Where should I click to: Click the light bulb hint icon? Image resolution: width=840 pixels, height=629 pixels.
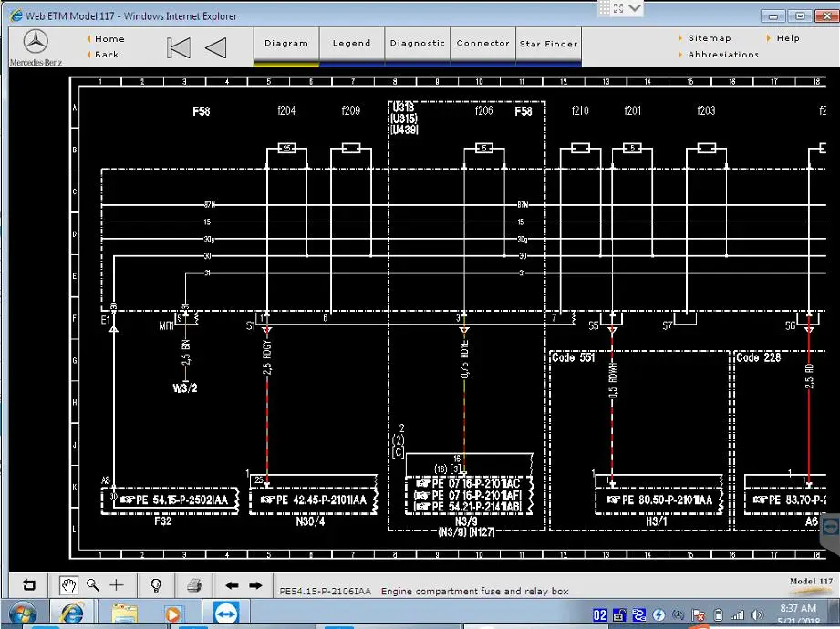[156, 585]
